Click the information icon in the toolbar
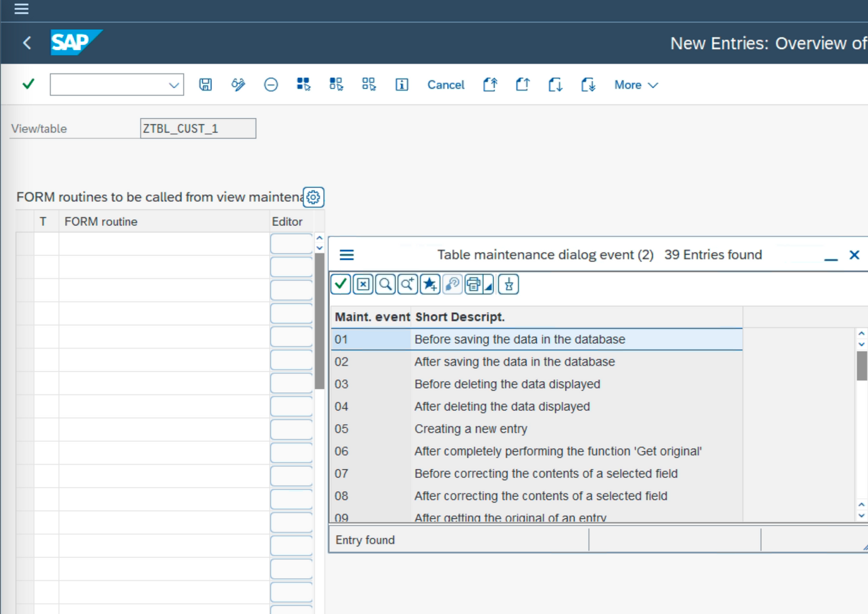 [401, 85]
